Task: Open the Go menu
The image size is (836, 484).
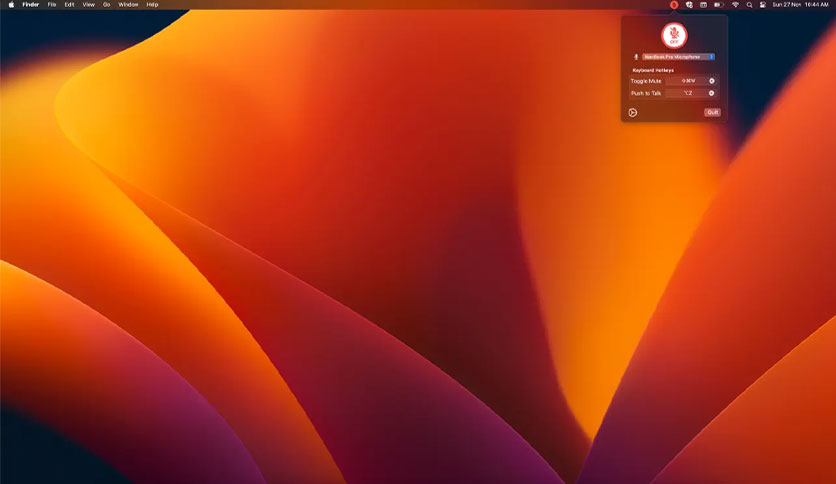Action: pyautogui.click(x=107, y=5)
